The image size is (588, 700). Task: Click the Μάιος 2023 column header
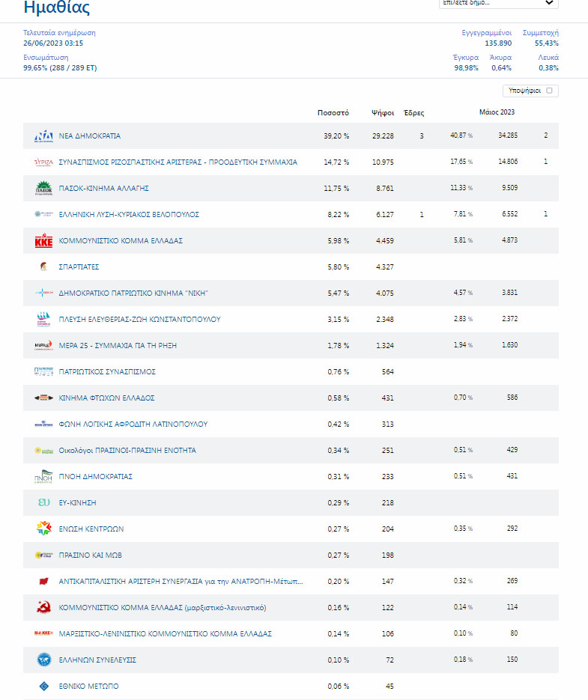click(497, 112)
